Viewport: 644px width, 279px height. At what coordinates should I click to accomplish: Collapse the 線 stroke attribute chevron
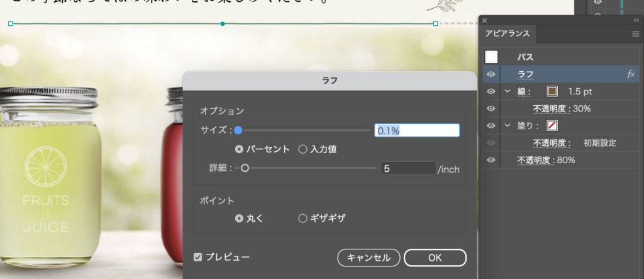[x=507, y=91]
